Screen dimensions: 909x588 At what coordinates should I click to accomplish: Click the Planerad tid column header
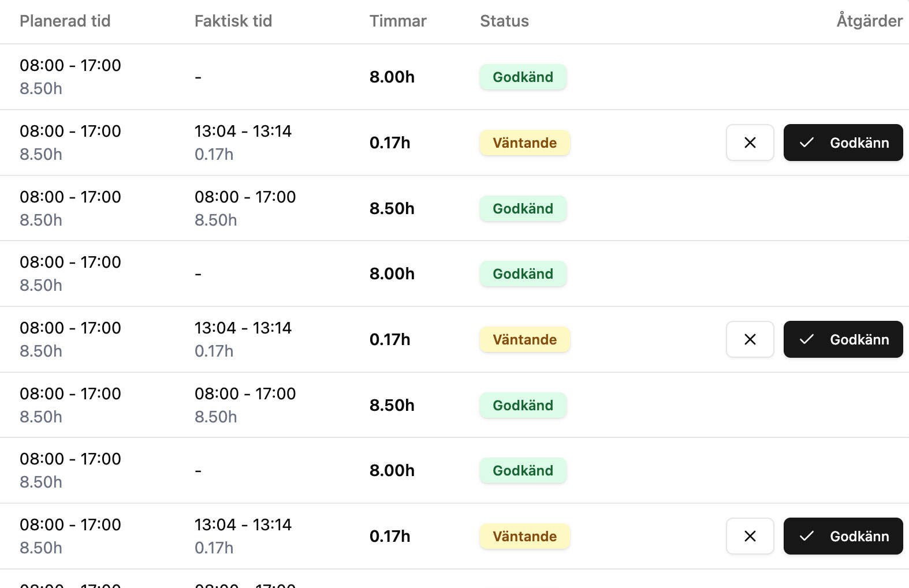65,21
